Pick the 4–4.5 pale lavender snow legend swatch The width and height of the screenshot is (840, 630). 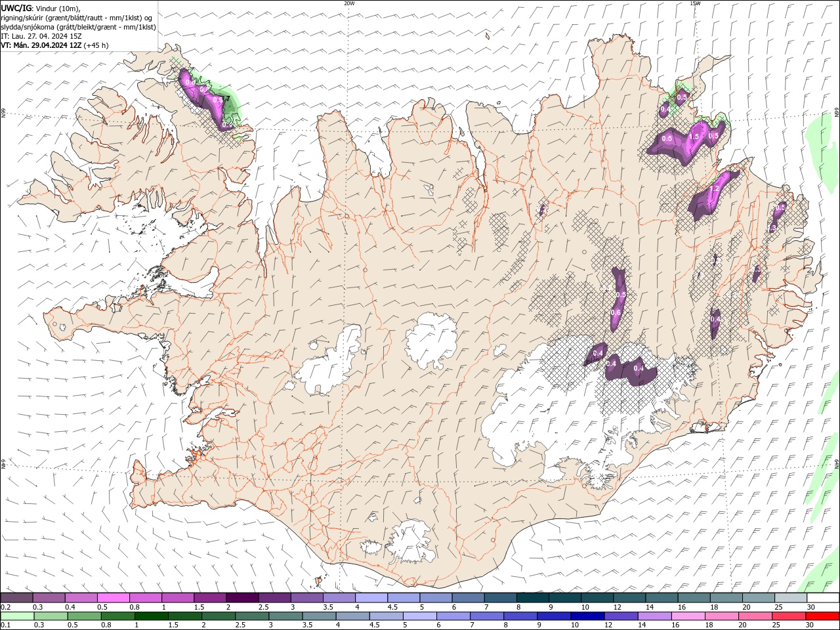pos(371,598)
